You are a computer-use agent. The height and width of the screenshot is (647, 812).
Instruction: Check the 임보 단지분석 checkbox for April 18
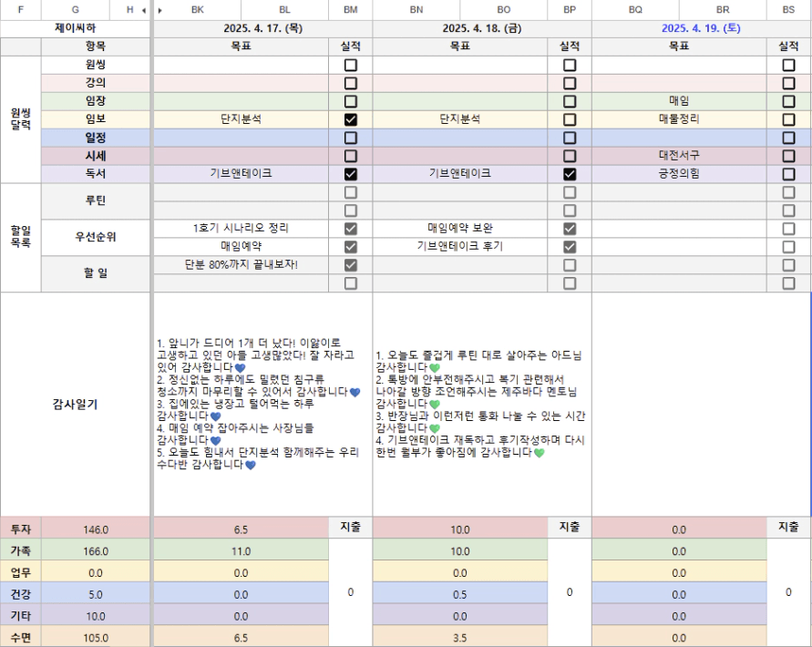[570, 119]
